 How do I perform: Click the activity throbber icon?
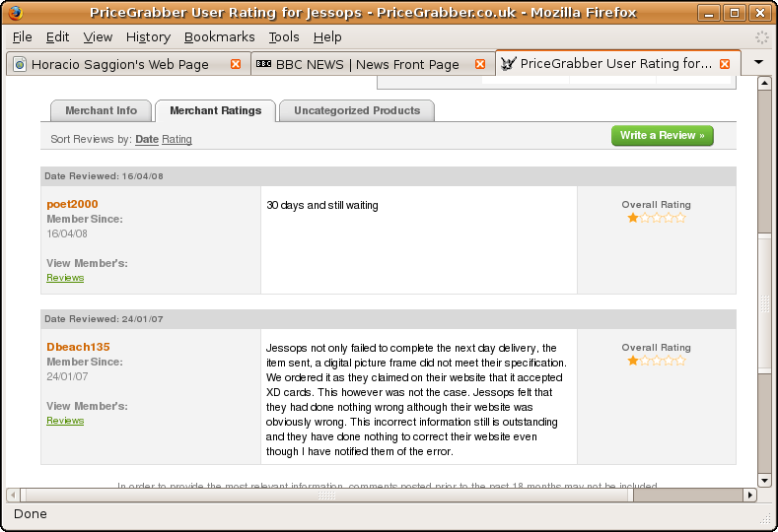click(761, 37)
